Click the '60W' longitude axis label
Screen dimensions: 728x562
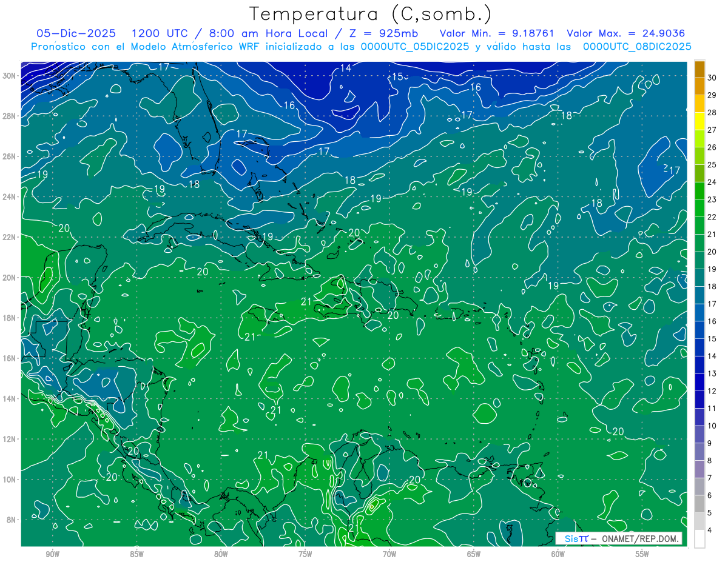coord(558,554)
